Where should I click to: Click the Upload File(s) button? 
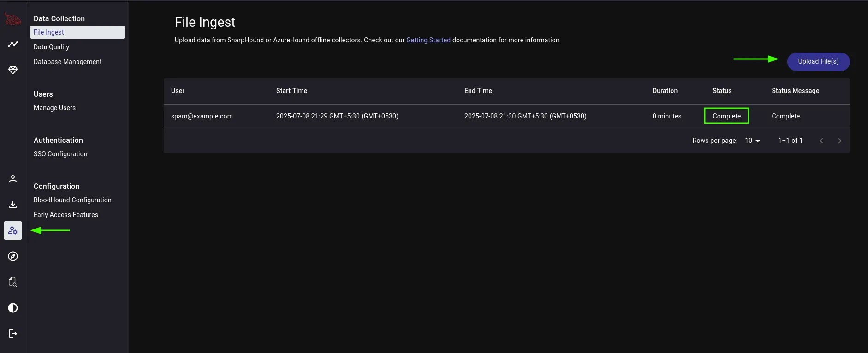(x=818, y=62)
